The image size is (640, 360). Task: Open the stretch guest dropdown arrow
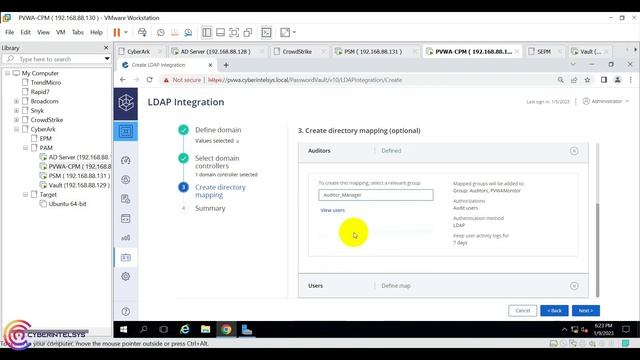point(294,32)
